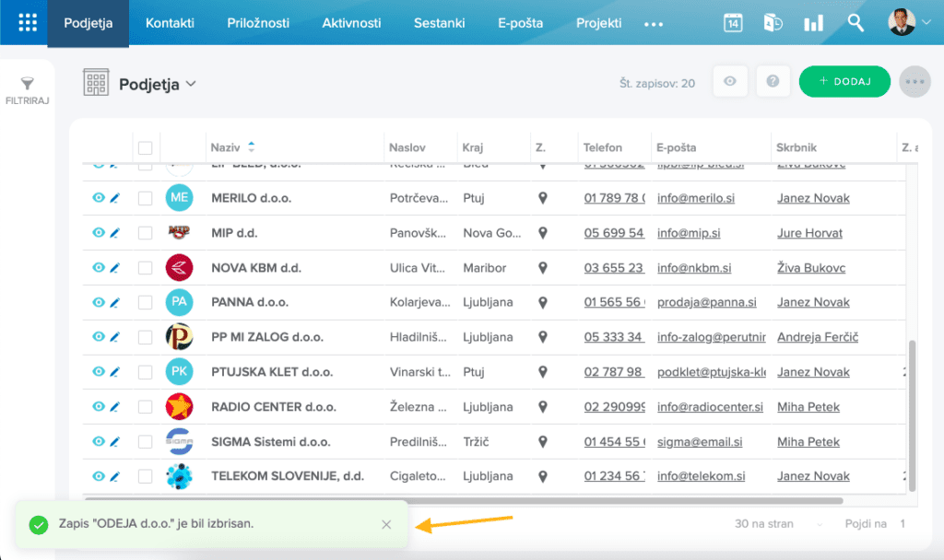Tick checkbox for RADIO CENTER d.o.o.
944x560 pixels.
[145, 407]
